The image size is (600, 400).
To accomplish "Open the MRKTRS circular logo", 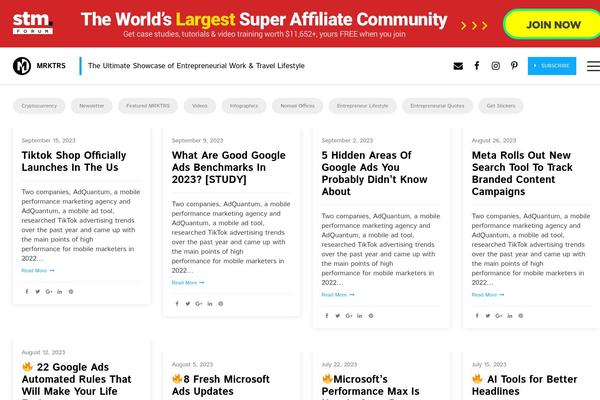I will click(22, 65).
